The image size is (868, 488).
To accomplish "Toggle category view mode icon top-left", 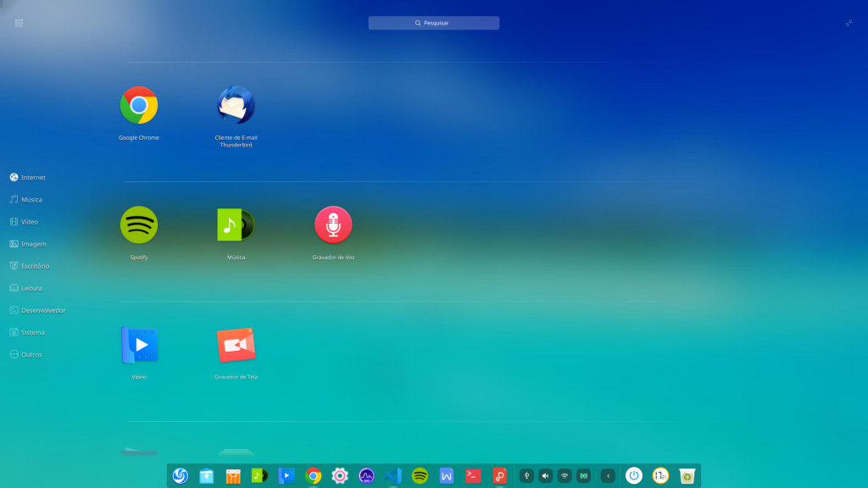I will point(19,23).
